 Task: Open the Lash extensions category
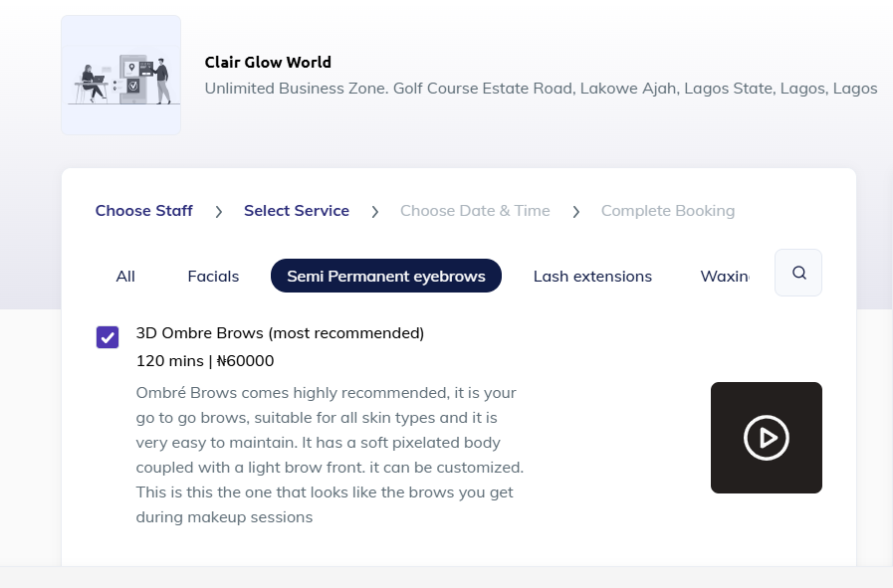click(593, 276)
